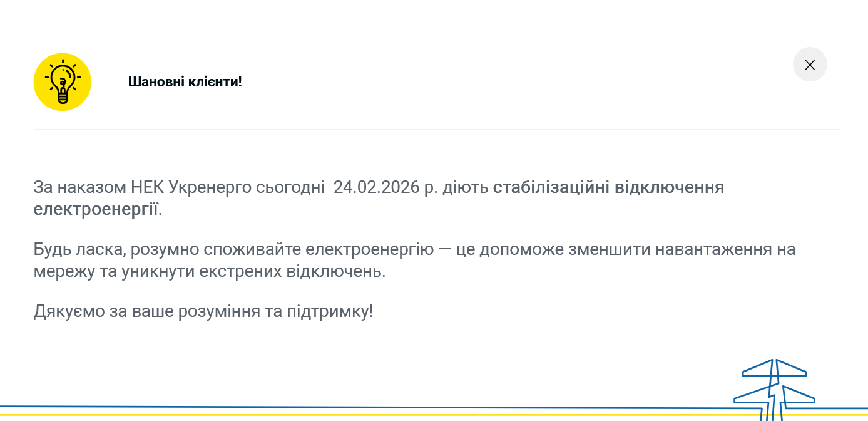This screenshot has height=421, width=868.
Task: Click the bulb inside the yellow circle
Action: pos(62,81)
